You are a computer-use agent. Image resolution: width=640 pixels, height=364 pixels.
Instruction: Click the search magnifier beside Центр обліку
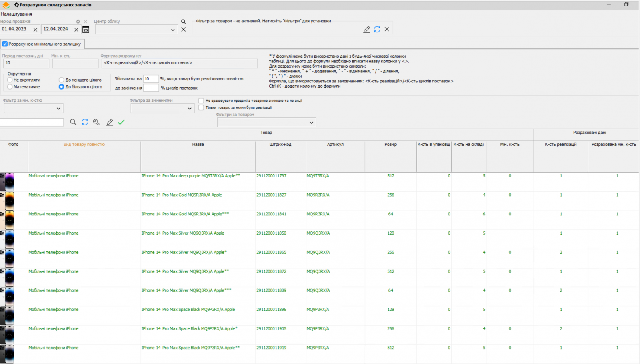click(x=183, y=22)
